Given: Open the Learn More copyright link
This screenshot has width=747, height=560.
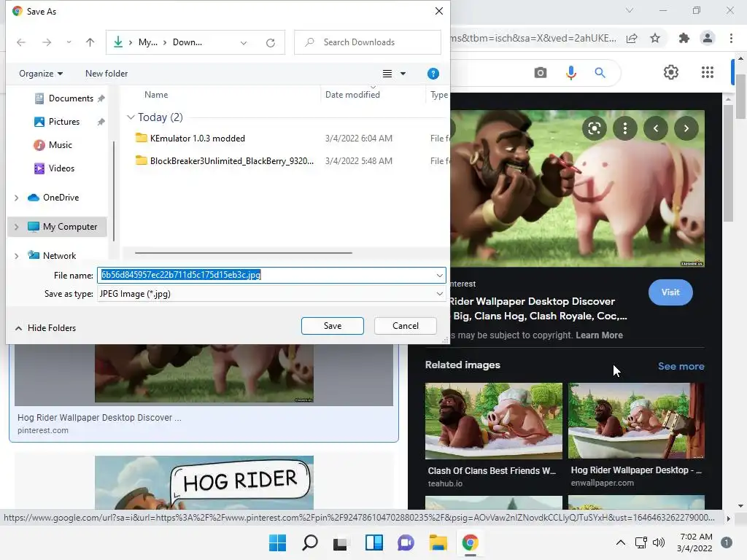Looking at the screenshot, I should tap(599, 335).
